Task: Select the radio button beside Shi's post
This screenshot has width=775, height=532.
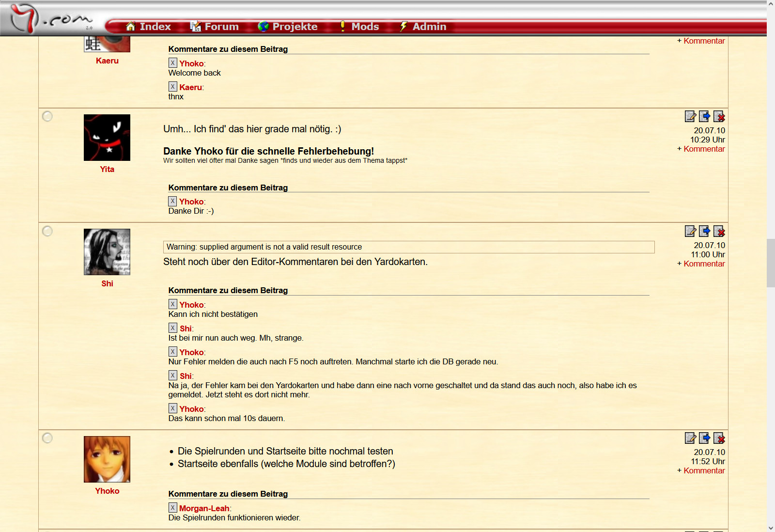Action: (x=47, y=231)
